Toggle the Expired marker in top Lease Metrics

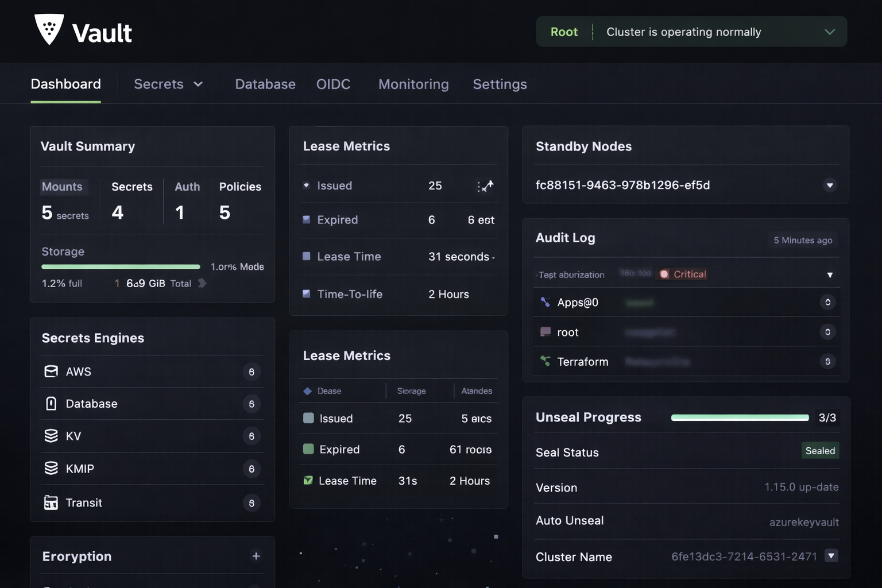coord(306,219)
